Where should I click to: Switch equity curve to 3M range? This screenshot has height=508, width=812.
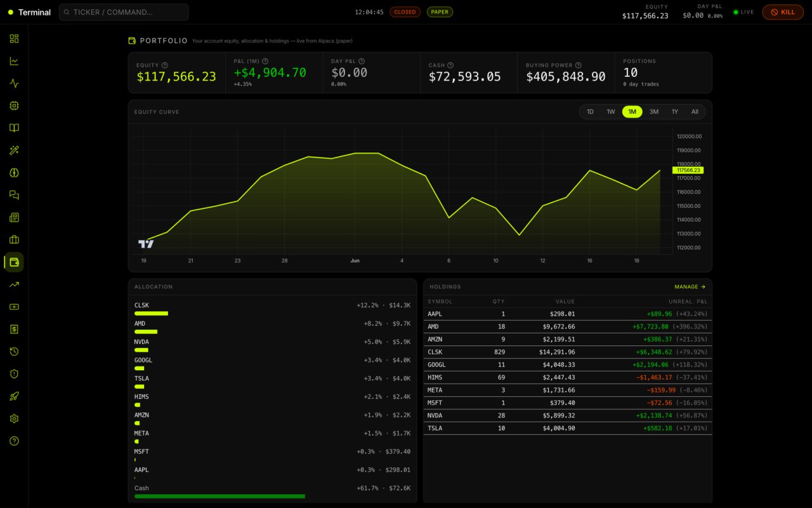point(654,112)
